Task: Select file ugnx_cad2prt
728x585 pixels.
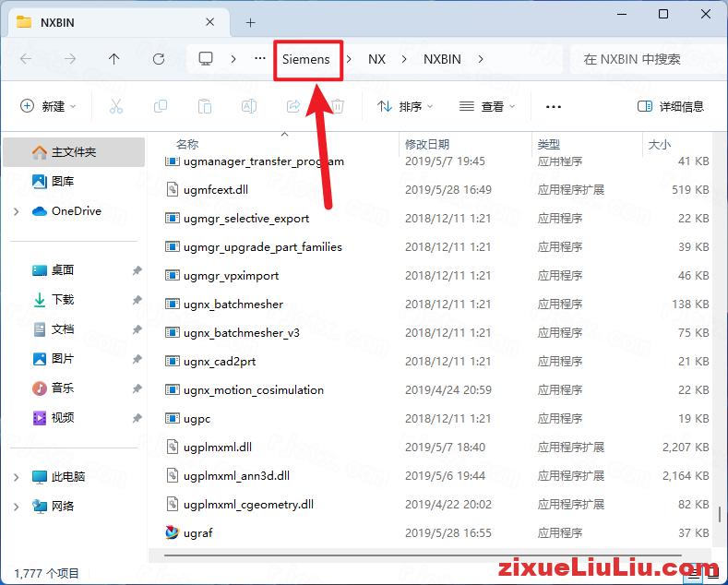Action: click(220, 361)
